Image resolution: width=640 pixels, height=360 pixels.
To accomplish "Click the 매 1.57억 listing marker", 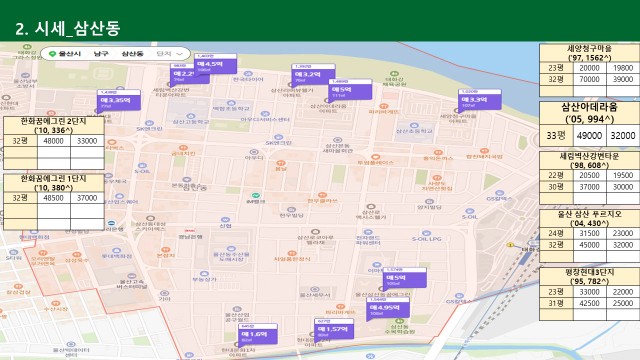I will pyautogui.click(x=334, y=329).
